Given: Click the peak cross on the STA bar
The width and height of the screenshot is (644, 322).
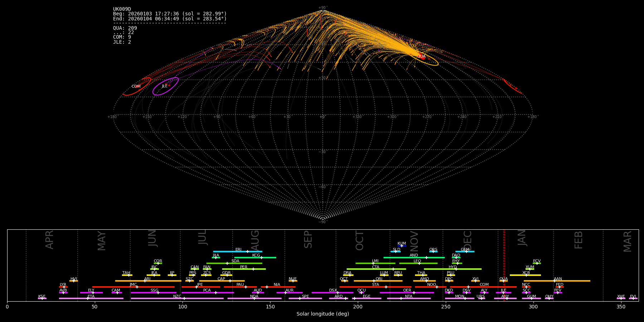Looking at the screenshot, I should click(x=386, y=287).
